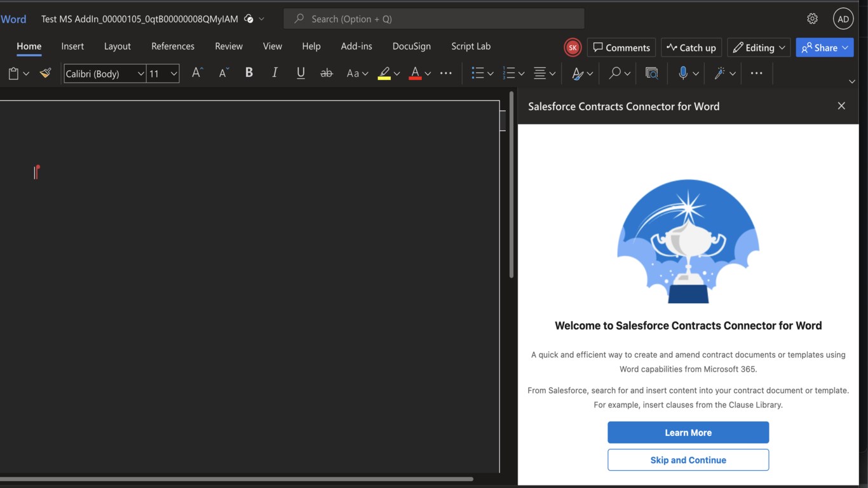This screenshot has height=488, width=868.
Task: Click the Paste clipboard icon
Action: pos(13,74)
